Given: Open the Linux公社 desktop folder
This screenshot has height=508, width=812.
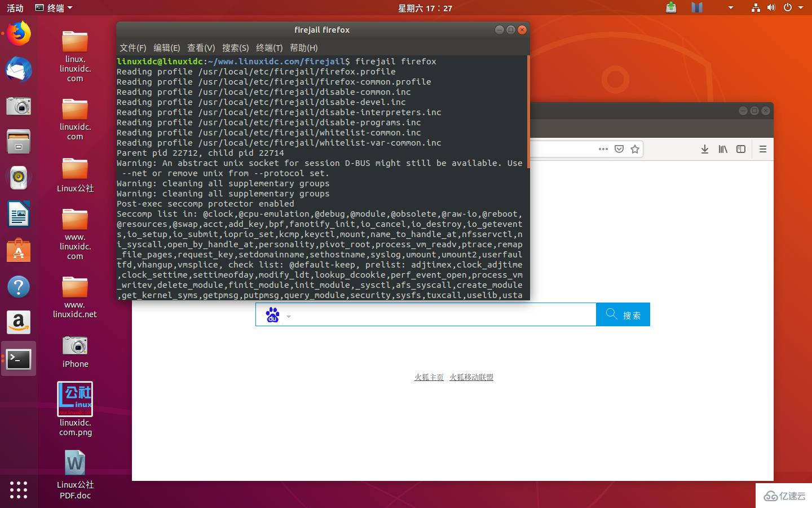Looking at the screenshot, I should (75, 175).
